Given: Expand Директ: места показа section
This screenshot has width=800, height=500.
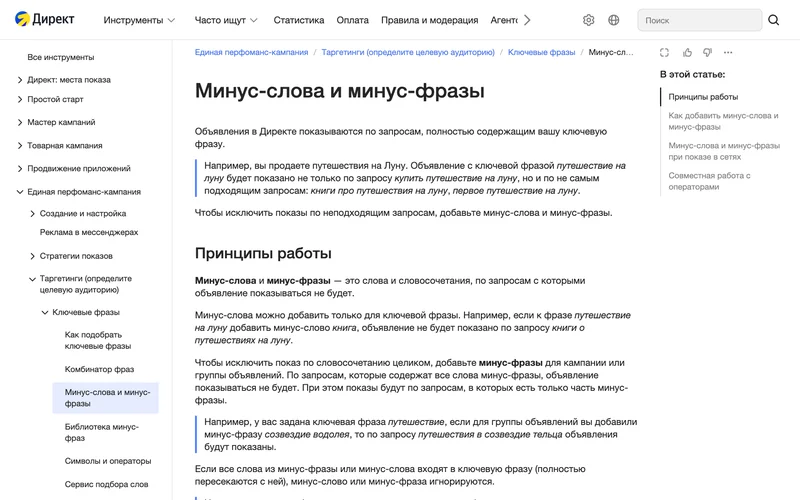Looking at the screenshot, I should point(20,80).
